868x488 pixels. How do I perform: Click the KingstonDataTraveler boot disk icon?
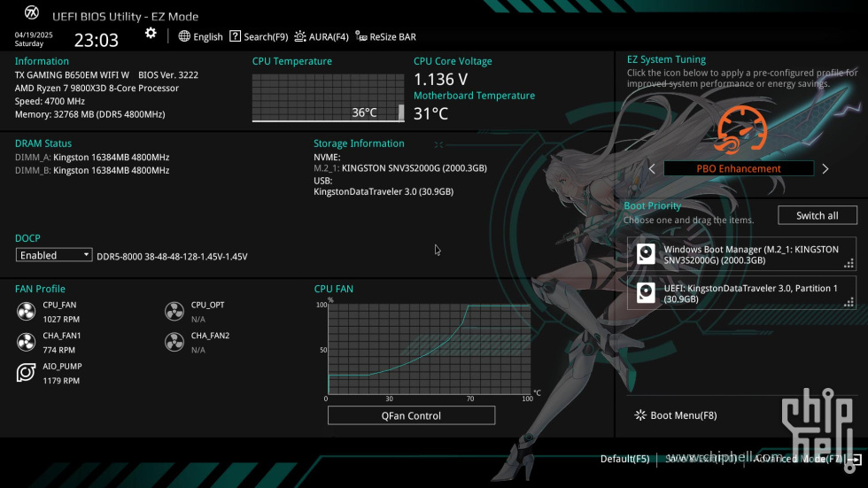(646, 292)
